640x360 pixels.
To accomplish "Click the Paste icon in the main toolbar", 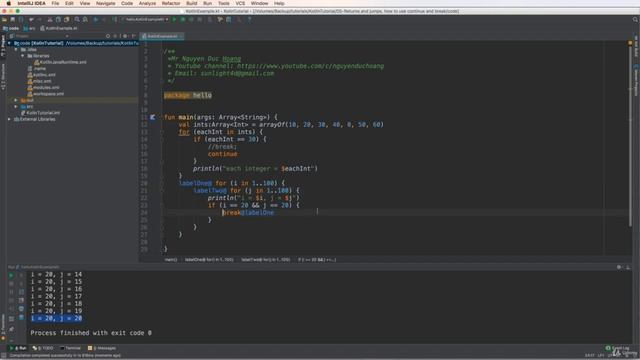I will 67,19.
